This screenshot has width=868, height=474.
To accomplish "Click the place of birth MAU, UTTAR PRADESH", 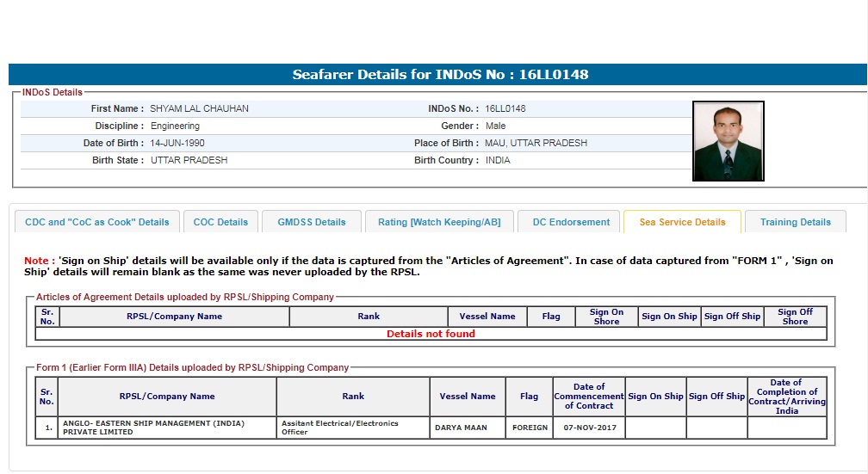I will (x=536, y=144).
